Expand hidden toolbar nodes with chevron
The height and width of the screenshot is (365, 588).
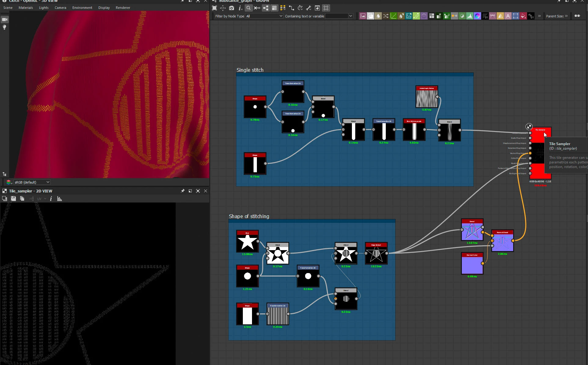coord(539,16)
